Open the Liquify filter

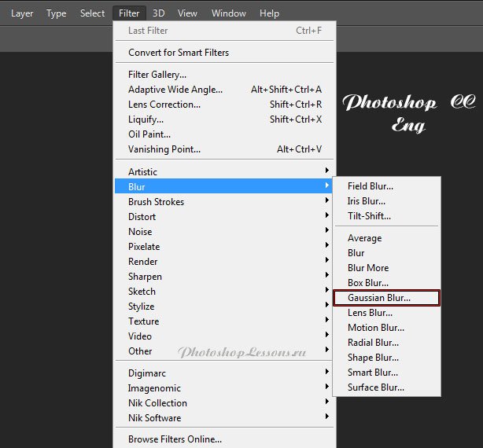tap(146, 119)
